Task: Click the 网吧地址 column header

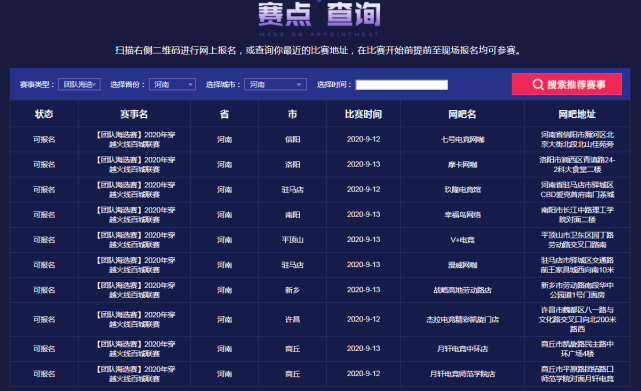Action: point(577,114)
